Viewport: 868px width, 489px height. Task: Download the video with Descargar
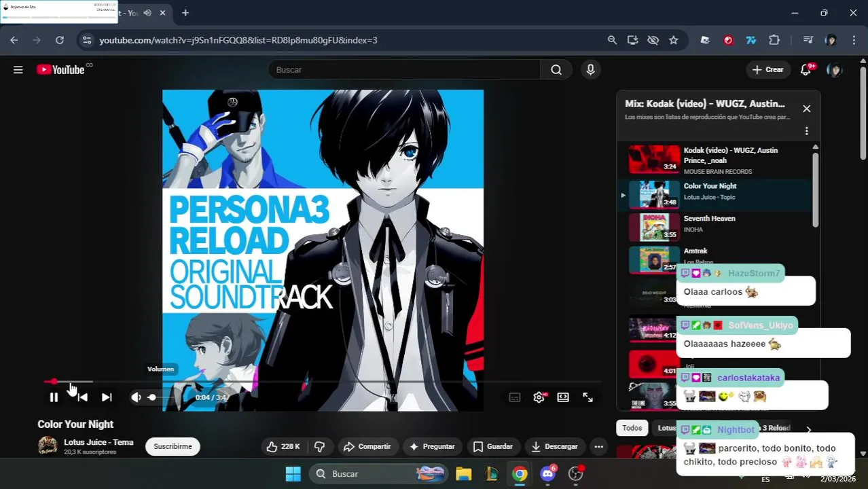point(554,446)
